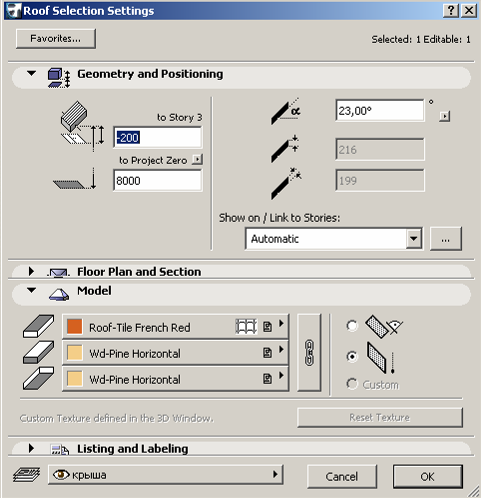This screenshot has height=498, width=481.
Task: Click the Model panel icon
Action: pos(59,294)
